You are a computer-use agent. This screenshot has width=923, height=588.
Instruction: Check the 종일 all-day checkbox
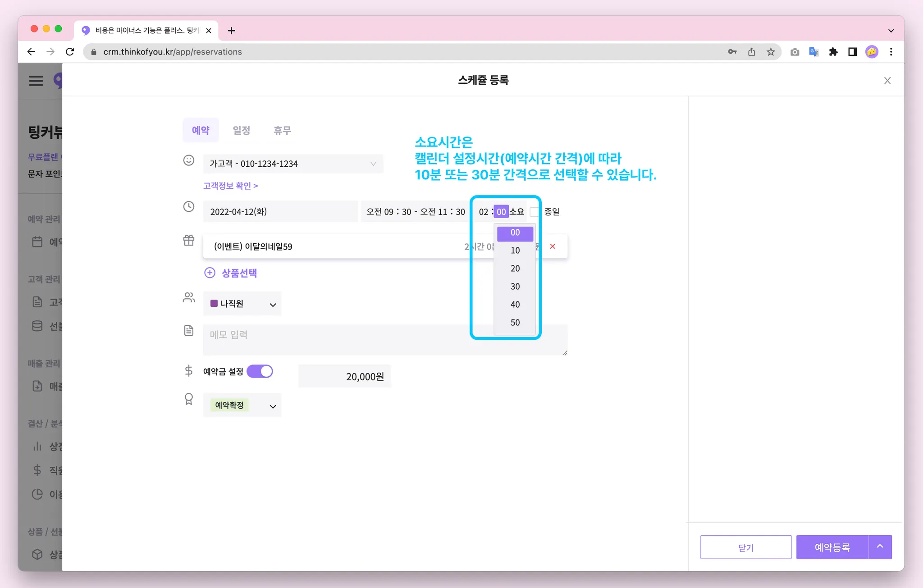(x=535, y=212)
